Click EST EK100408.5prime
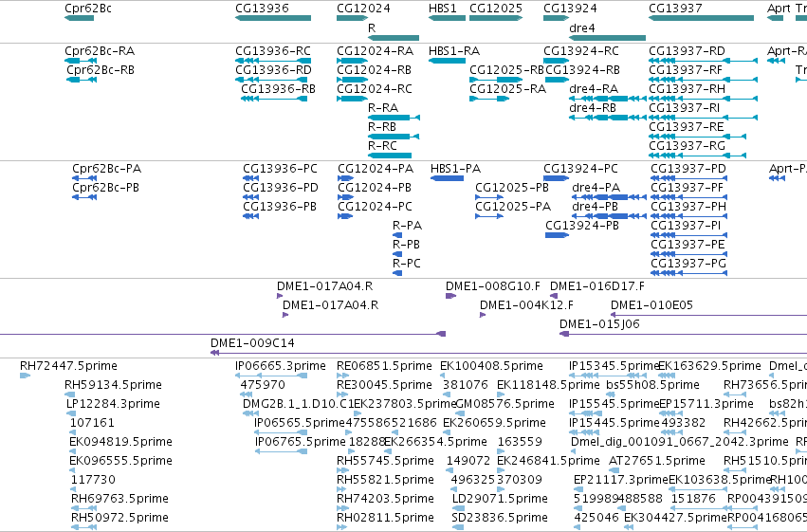The width and height of the screenshot is (807, 532). click(x=491, y=366)
